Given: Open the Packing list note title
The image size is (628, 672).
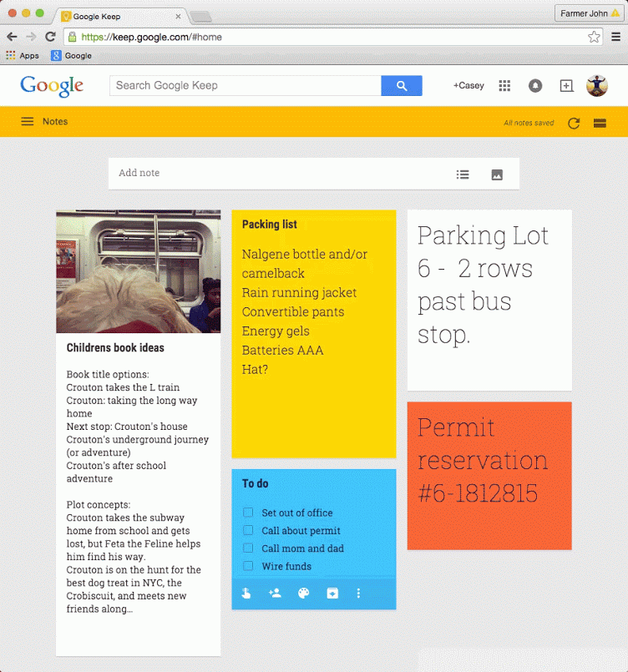Looking at the screenshot, I should (x=269, y=225).
